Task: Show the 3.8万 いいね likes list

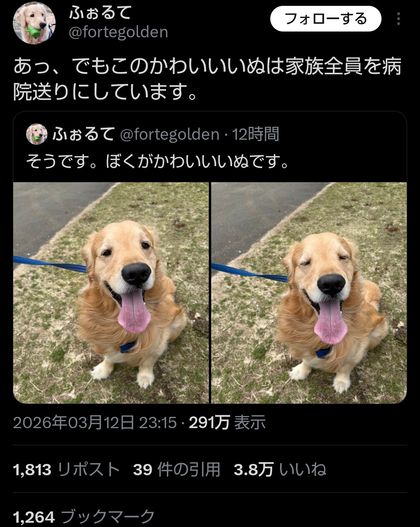Action: point(280,469)
